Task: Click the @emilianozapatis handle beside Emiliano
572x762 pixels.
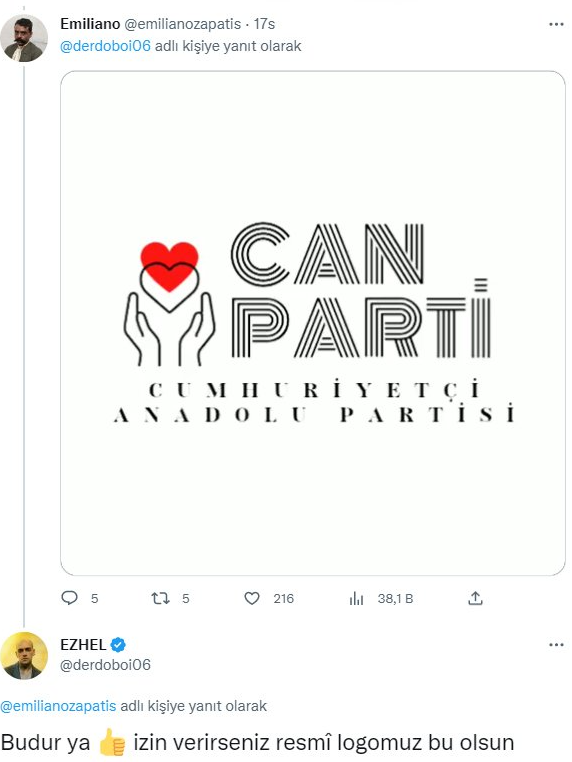Action: pyautogui.click(x=183, y=24)
